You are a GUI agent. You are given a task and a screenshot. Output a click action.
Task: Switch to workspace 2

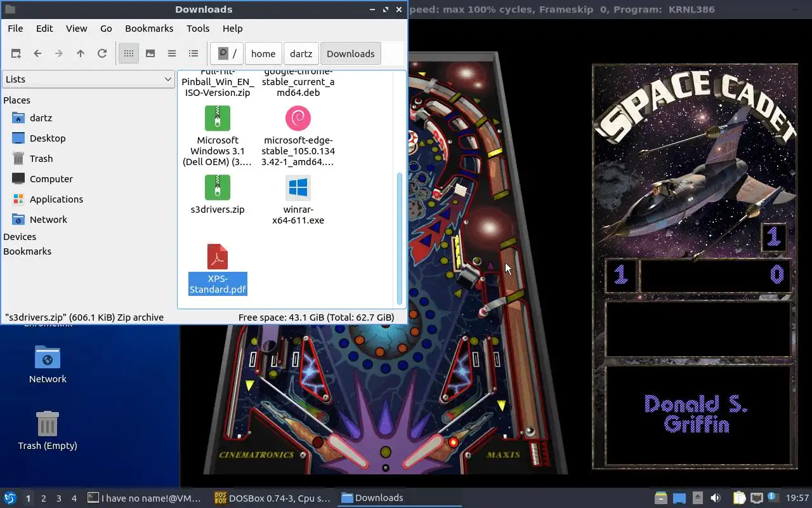43,498
